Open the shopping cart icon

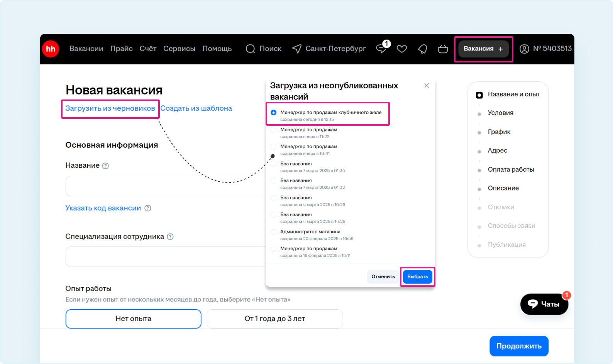coord(443,49)
